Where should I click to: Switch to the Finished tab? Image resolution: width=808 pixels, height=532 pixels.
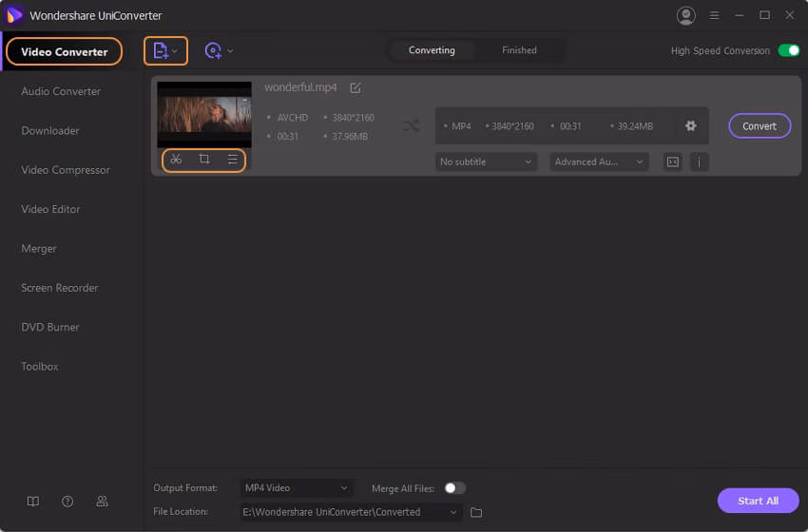(x=519, y=50)
